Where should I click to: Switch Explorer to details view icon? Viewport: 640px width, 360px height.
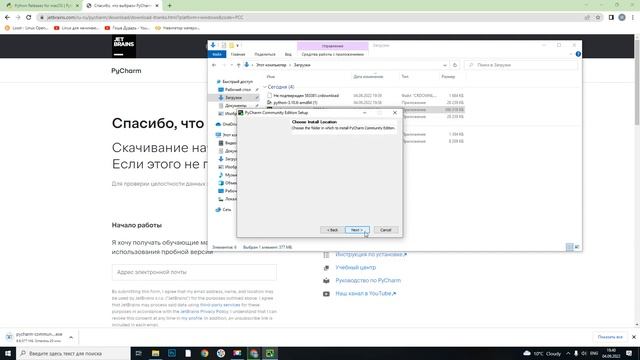coord(569,247)
